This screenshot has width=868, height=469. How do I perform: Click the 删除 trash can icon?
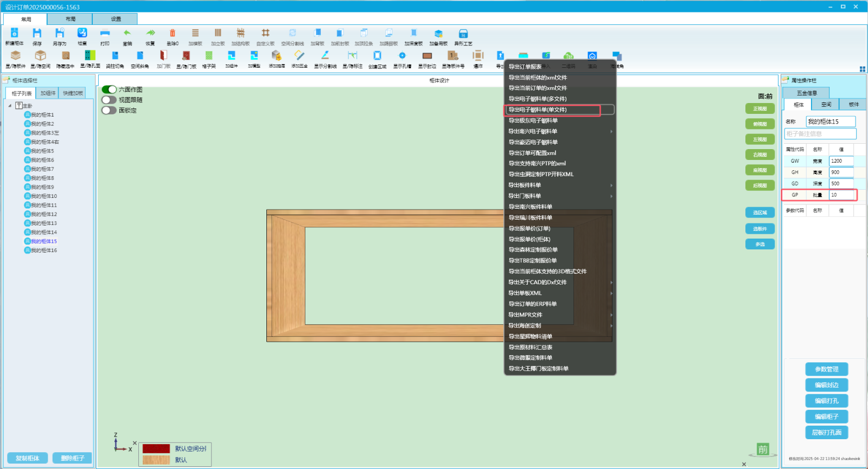pyautogui.click(x=173, y=33)
